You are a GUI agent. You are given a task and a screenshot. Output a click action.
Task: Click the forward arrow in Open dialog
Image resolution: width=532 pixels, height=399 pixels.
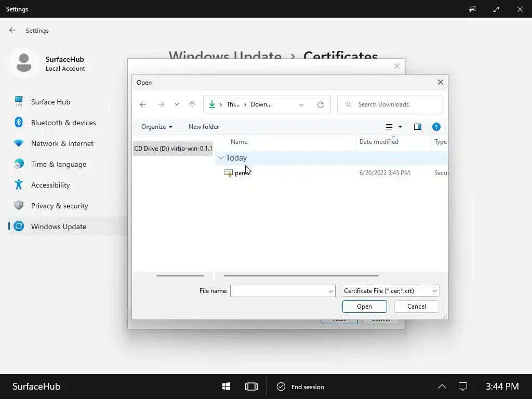(x=161, y=104)
